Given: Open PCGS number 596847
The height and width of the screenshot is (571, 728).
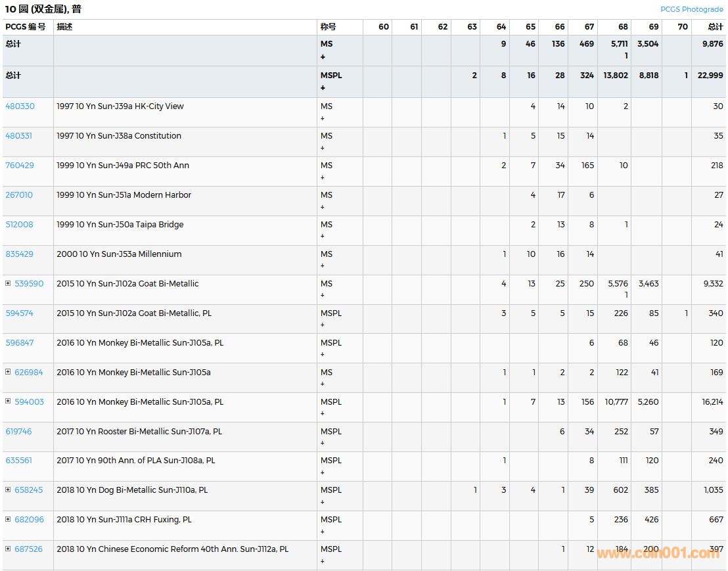Looking at the screenshot, I should (20, 343).
